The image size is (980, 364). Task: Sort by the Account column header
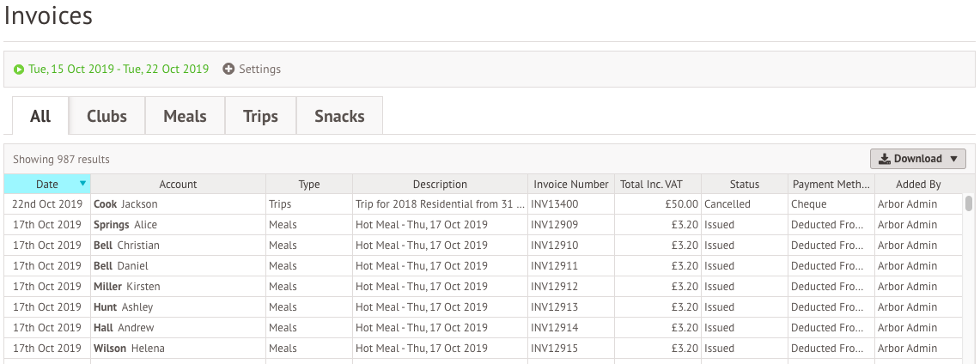(178, 185)
